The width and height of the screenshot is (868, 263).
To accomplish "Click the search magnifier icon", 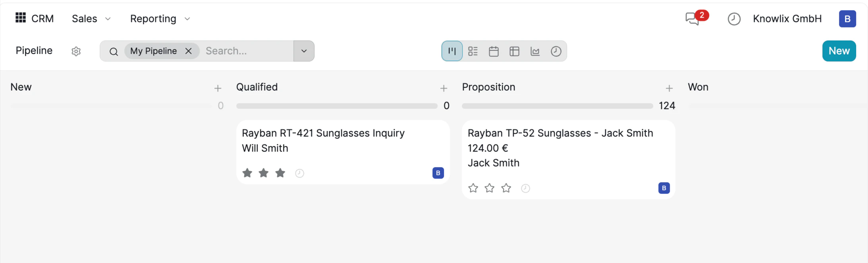I will click(x=114, y=51).
